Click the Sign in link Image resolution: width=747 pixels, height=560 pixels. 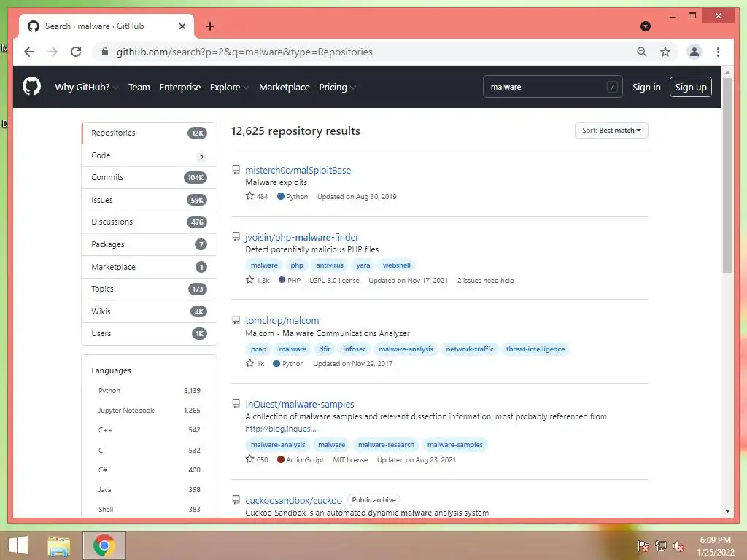(646, 87)
